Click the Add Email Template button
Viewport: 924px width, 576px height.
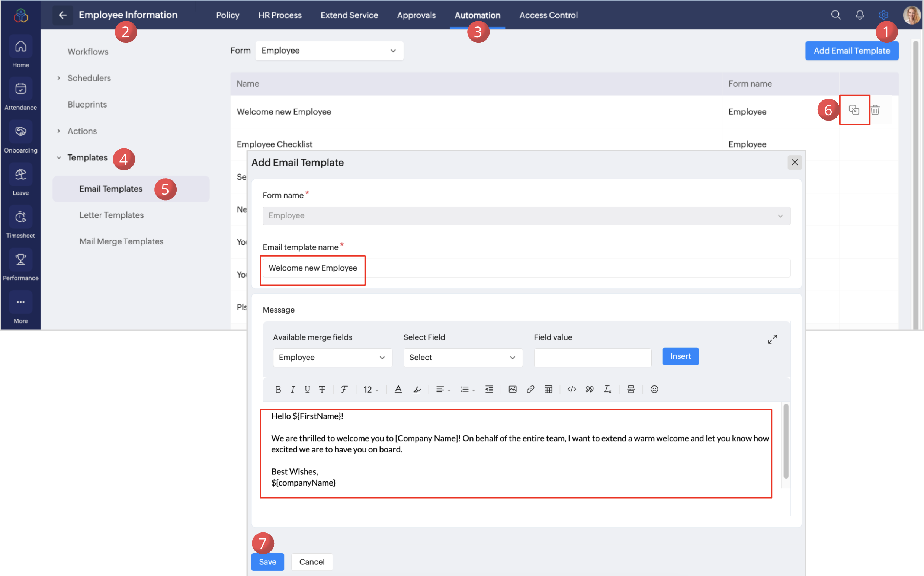[852, 51]
